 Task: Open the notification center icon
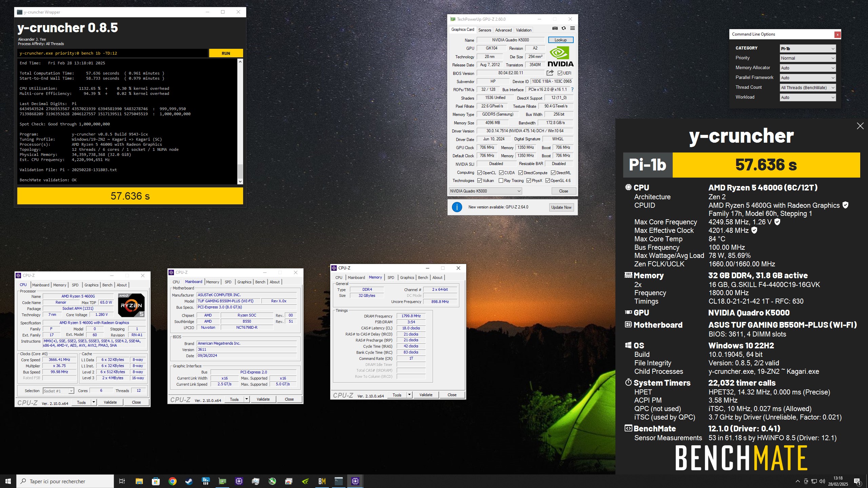(x=857, y=481)
